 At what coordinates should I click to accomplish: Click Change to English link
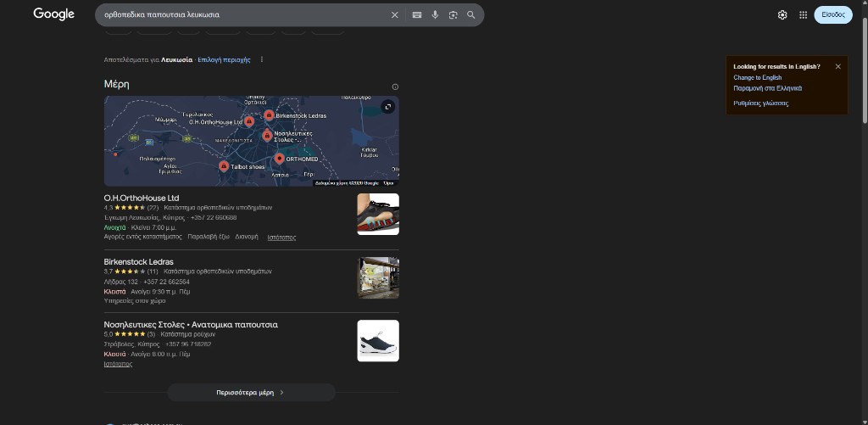point(757,77)
